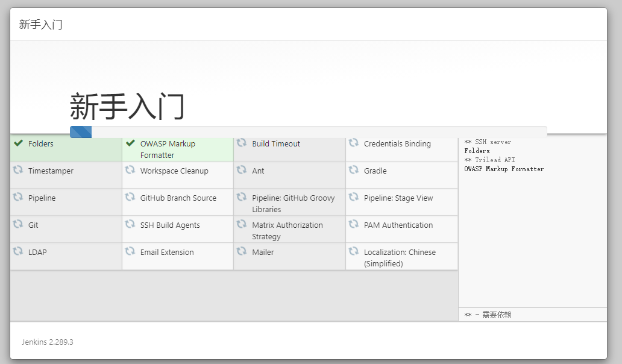Click the icon beside Localization: Chinese (Simplified)

point(353,251)
